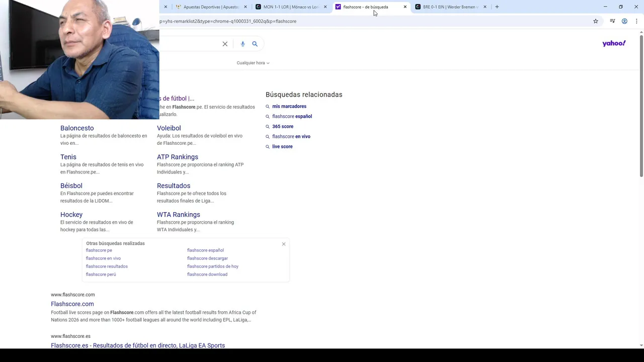Screen dimensions: 644x362
Task: Switch to the Apuestas Deportivas tab
Action: pos(210,7)
